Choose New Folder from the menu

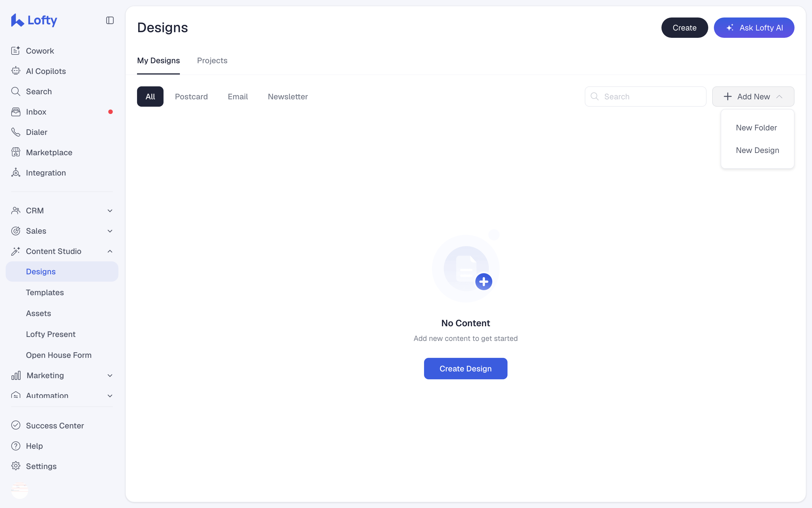756,128
